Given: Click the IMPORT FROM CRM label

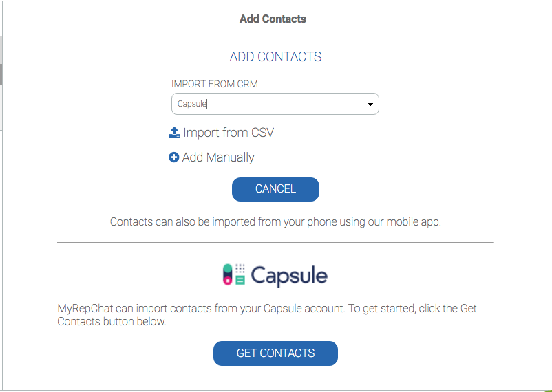Looking at the screenshot, I should click(215, 84).
